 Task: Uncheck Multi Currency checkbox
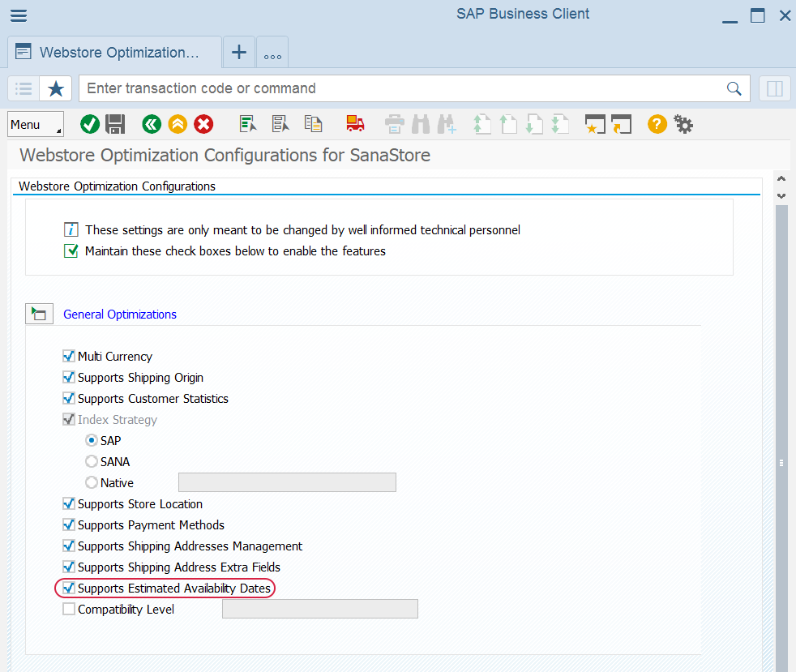(69, 357)
